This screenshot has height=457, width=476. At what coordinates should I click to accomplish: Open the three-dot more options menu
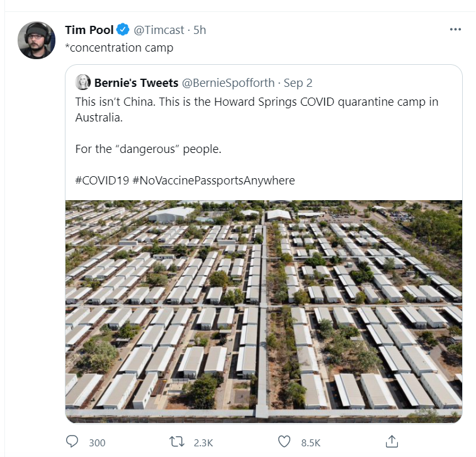(x=455, y=30)
